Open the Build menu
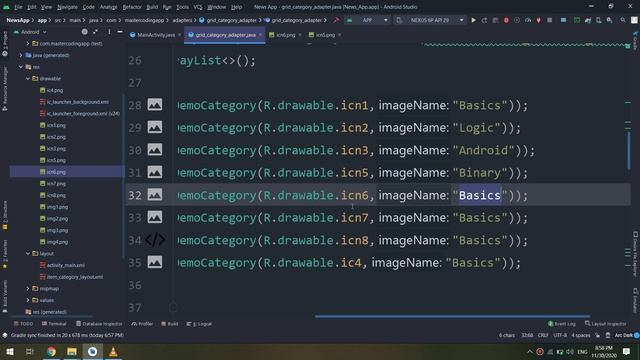This screenshot has height=360, width=640. pyautogui.click(x=152, y=7)
